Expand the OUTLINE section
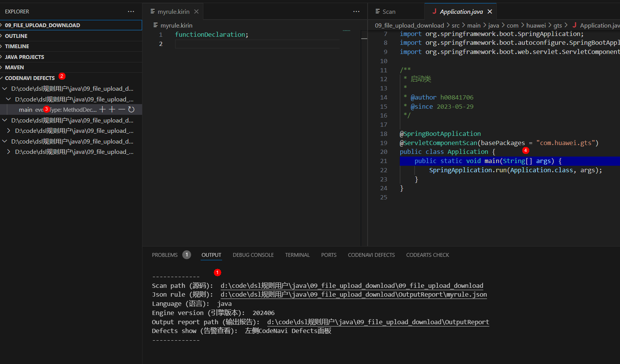 [x=16, y=36]
